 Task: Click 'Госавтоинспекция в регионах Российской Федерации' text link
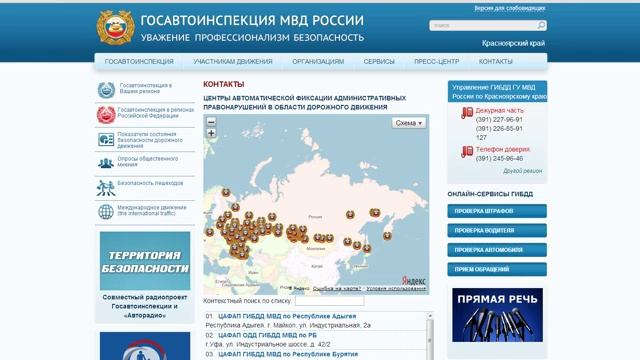156,113
